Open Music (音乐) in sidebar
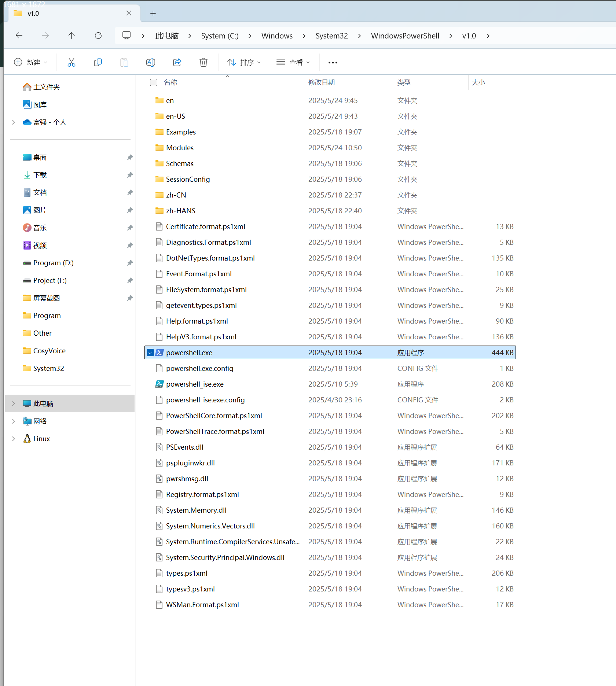Screen dimensions: 616x686 35,228
